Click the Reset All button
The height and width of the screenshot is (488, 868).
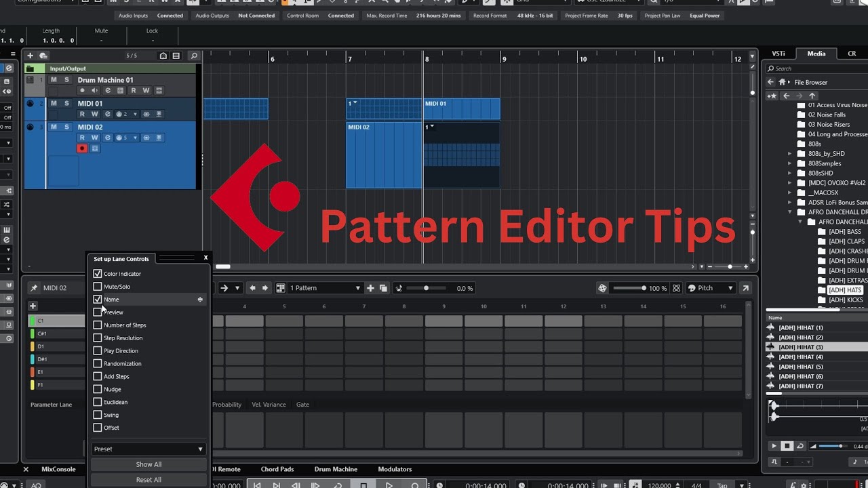149,480
